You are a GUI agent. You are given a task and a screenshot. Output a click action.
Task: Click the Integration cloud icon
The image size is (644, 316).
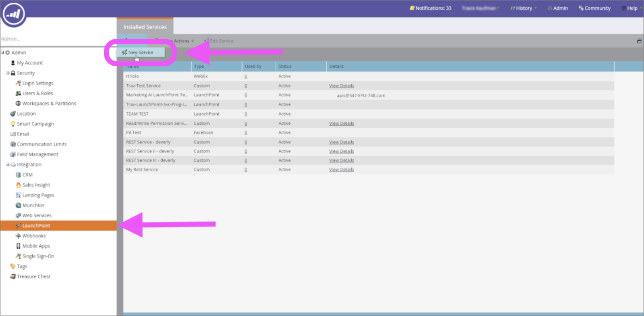point(13,164)
